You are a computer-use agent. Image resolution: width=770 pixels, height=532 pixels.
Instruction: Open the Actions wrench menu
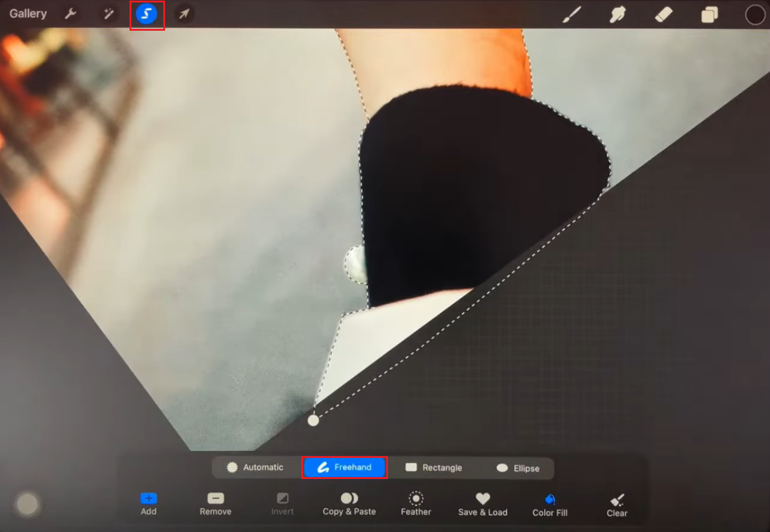click(x=70, y=13)
